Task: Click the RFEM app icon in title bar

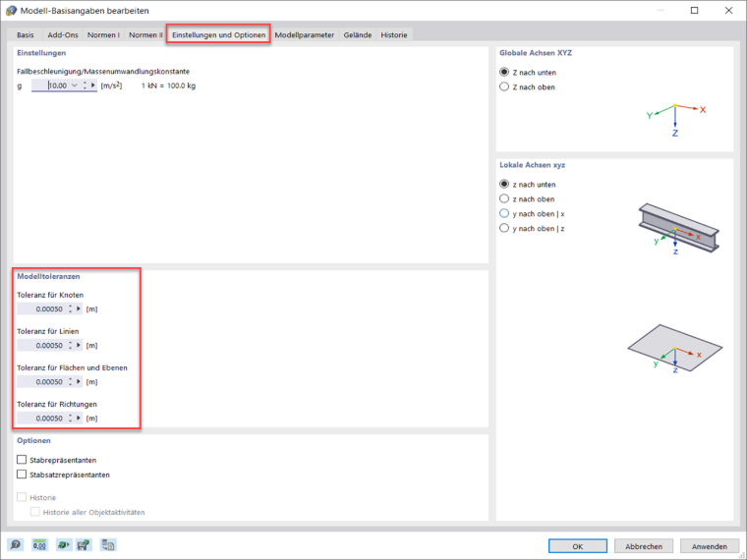Action: click(x=11, y=11)
